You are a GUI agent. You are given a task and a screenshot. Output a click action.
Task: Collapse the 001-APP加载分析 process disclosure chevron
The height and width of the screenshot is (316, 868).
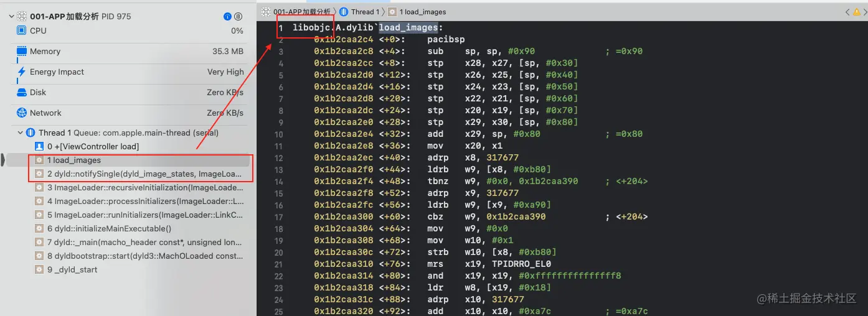pos(11,16)
